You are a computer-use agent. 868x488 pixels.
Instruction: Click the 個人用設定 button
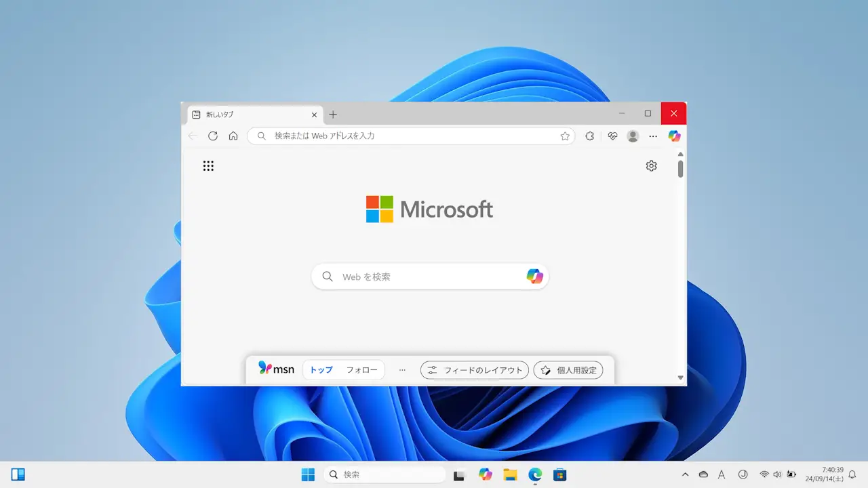(x=568, y=370)
